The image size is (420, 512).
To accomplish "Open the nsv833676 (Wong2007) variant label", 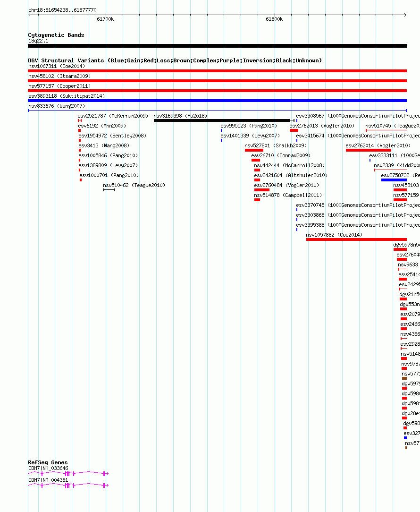I will tap(57, 106).
